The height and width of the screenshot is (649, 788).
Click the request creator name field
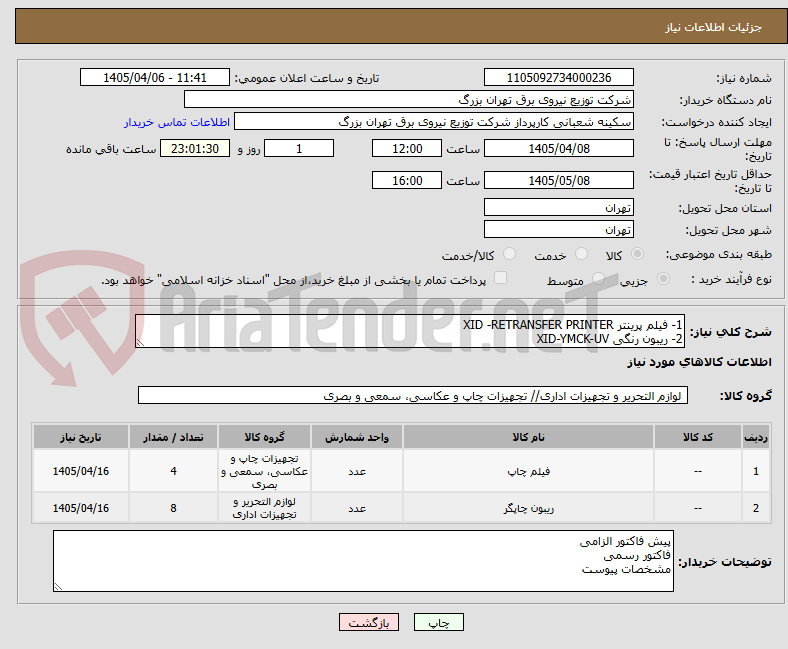tap(434, 122)
